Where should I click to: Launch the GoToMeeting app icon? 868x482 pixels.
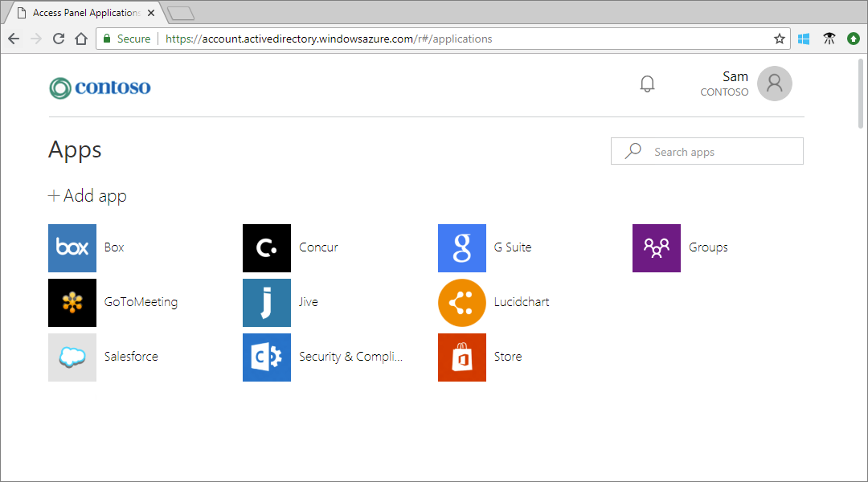72,303
